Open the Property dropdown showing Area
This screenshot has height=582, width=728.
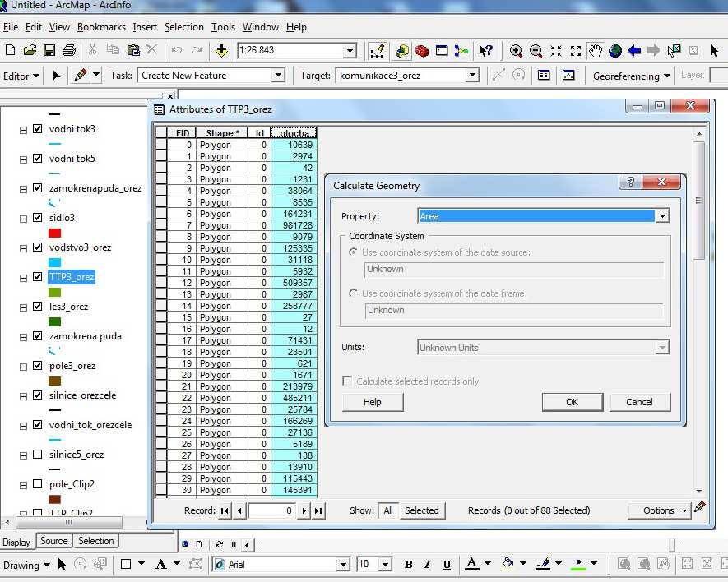click(x=662, y=216)
